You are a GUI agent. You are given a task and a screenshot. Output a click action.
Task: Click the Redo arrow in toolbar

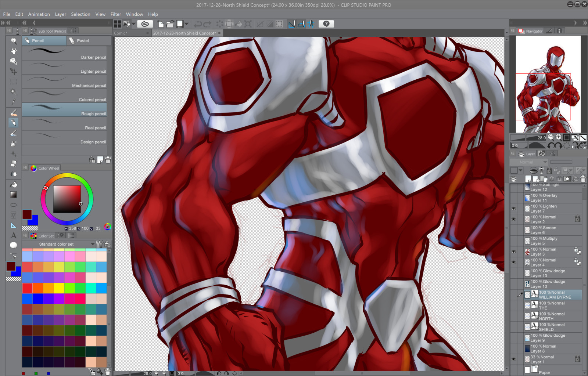pos(207,24)
